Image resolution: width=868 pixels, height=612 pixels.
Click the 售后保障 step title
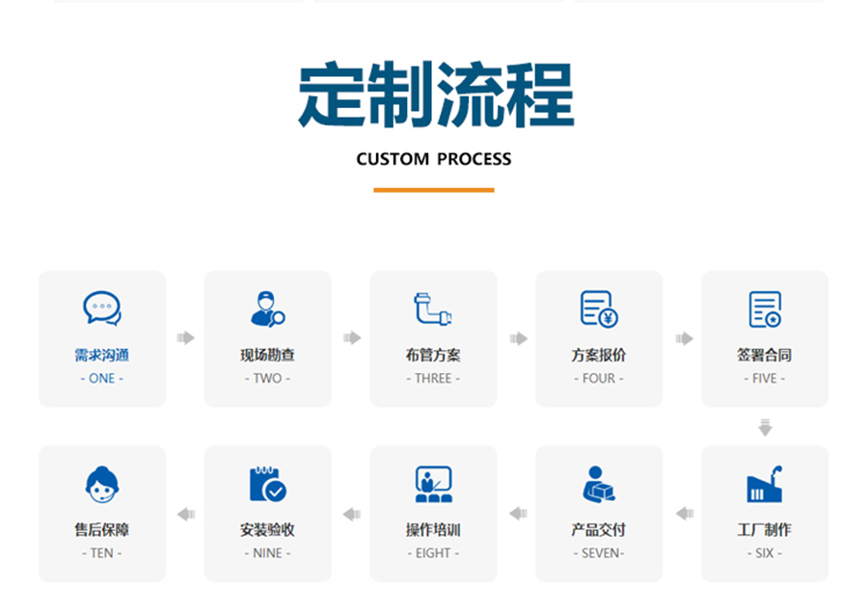point(102,529)
